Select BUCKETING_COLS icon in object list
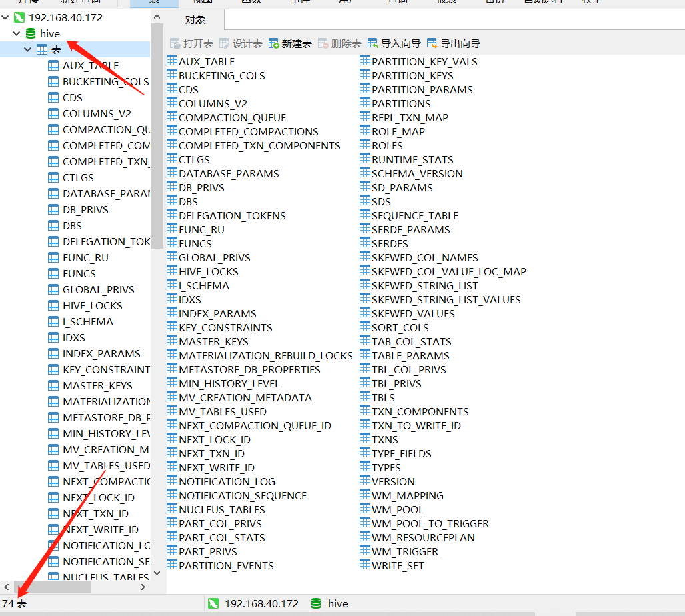Image resolution: width=685 pixels, height=616 pixels. [172, 75]
